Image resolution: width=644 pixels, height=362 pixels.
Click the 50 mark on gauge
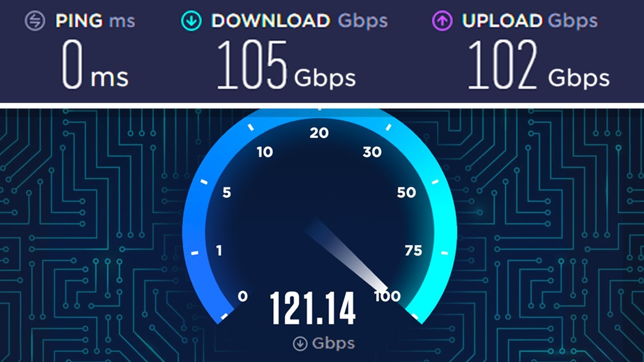(407, 193)
